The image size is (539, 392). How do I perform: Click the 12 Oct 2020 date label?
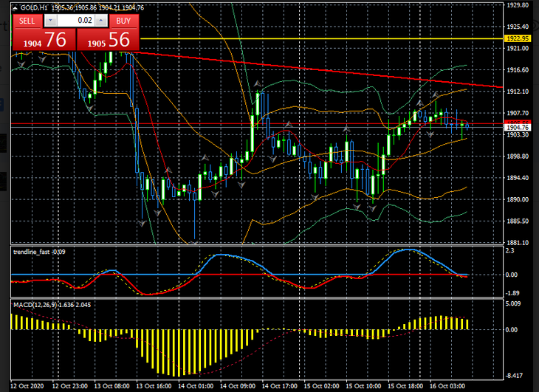[x=28, y=386]
